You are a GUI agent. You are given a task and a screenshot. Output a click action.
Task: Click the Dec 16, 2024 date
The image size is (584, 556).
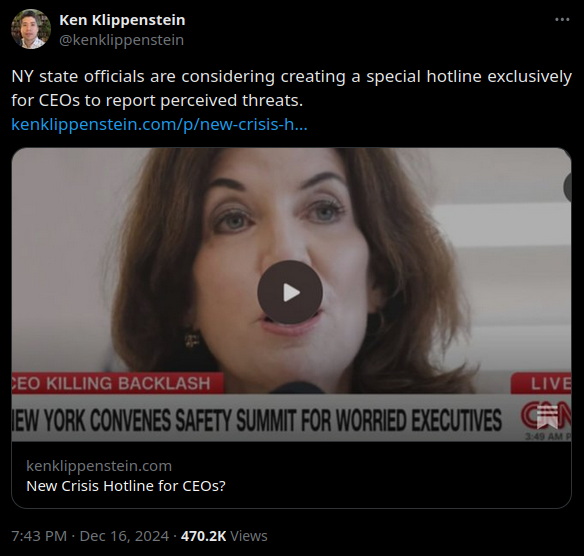tap(124, 536)
